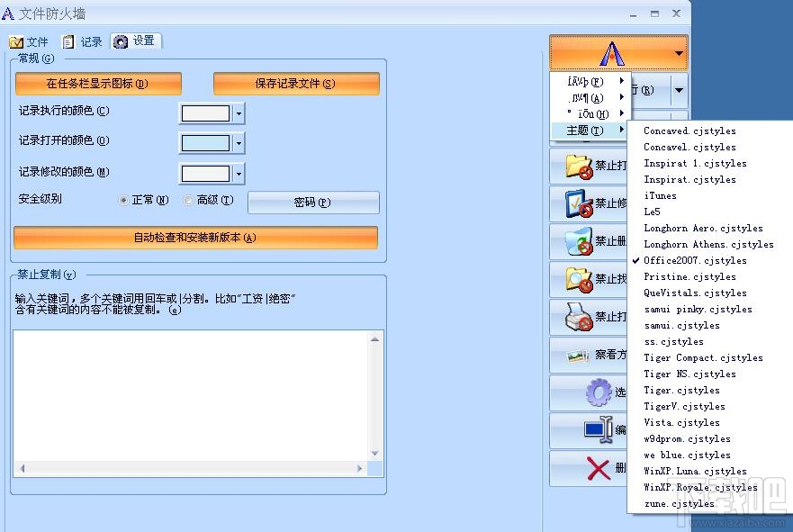Viewport: 793px width, 532px height.
Task: Open the 记录执行的颜色 color dropdown arrow
Action: pyautogui.click(x=239, y=113)
